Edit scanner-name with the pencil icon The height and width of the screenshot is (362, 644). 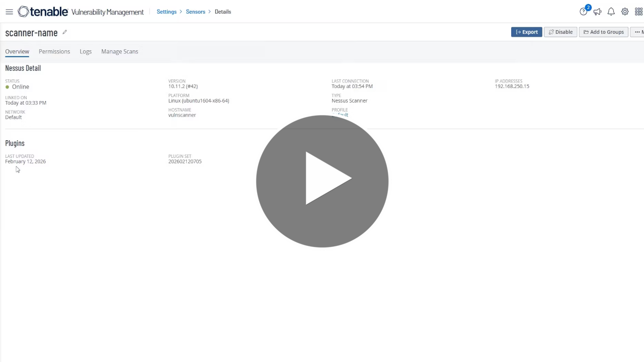64,33
